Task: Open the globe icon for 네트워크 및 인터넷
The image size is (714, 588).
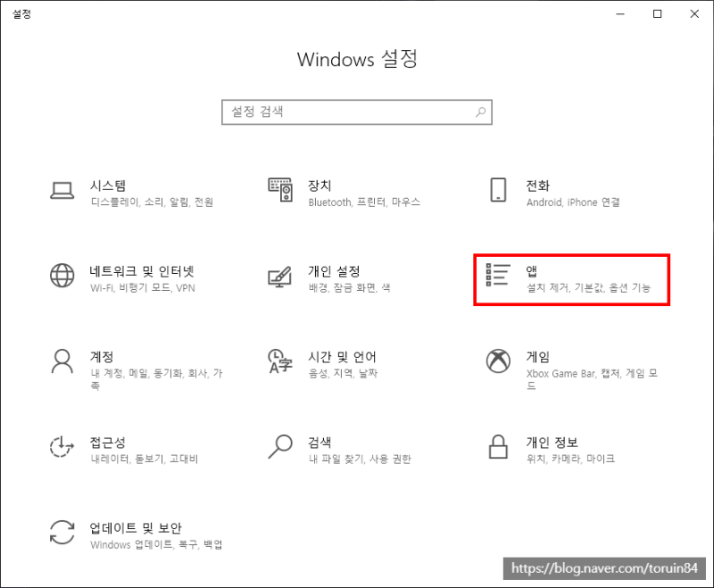Action: pos(62,276)
